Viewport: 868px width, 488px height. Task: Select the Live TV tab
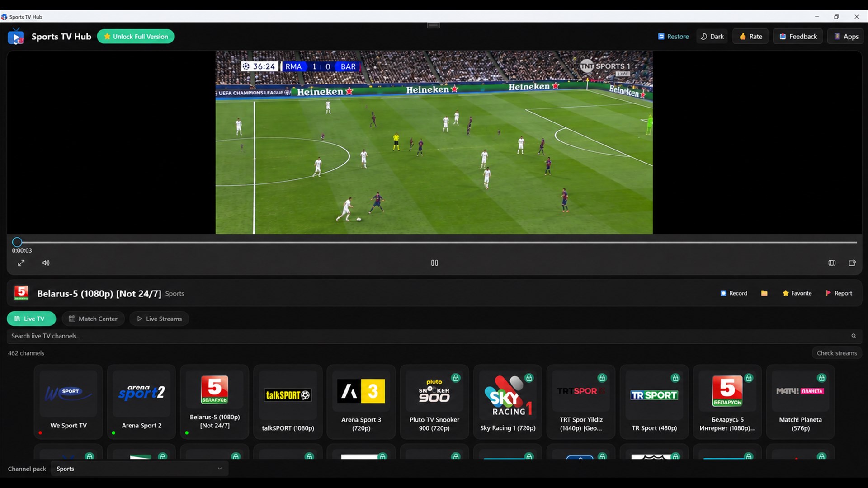31,319
